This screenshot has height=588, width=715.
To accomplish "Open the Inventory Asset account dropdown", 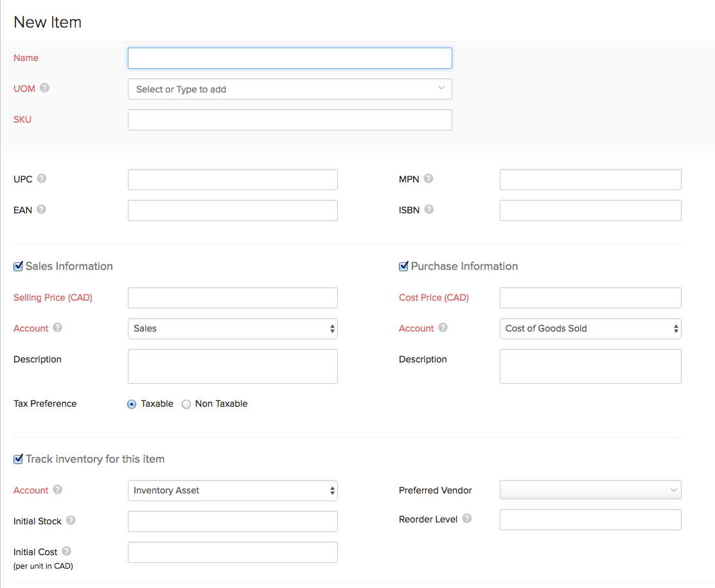I will [x=233, y=490].
